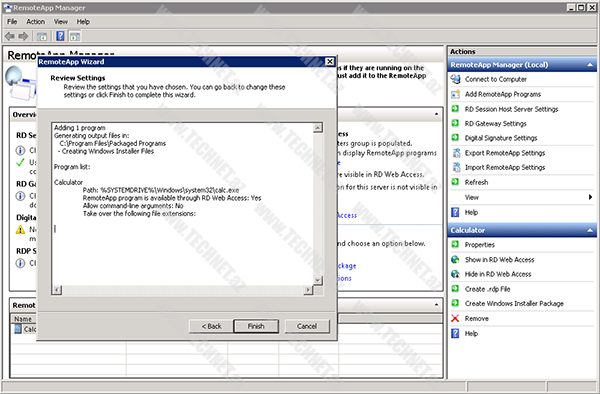The width and height of the screenshot is (600, 394).
Task: Click the < Back button in wizard
Action: point(211,326)
